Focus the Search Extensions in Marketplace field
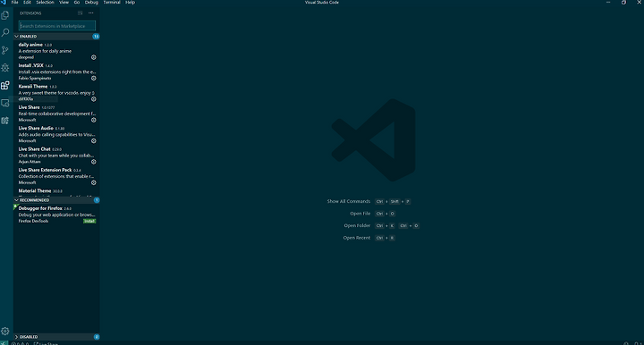The height and width of the screenshot is (345, 644). pos(57,26)
